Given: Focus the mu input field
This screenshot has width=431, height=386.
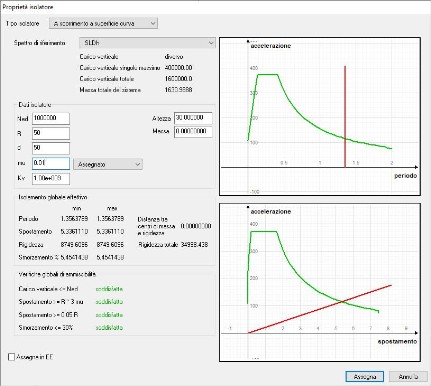Looking at the screenshot, I should [x=51, y=163].
